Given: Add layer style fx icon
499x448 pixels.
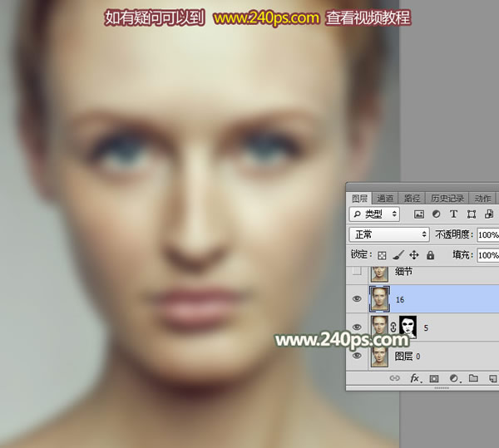Looking at the screenshot, I should [415, 378].
